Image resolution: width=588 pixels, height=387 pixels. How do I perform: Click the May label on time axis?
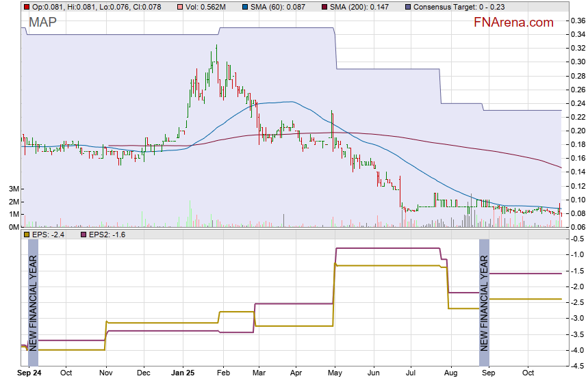(x=335, y=373)
